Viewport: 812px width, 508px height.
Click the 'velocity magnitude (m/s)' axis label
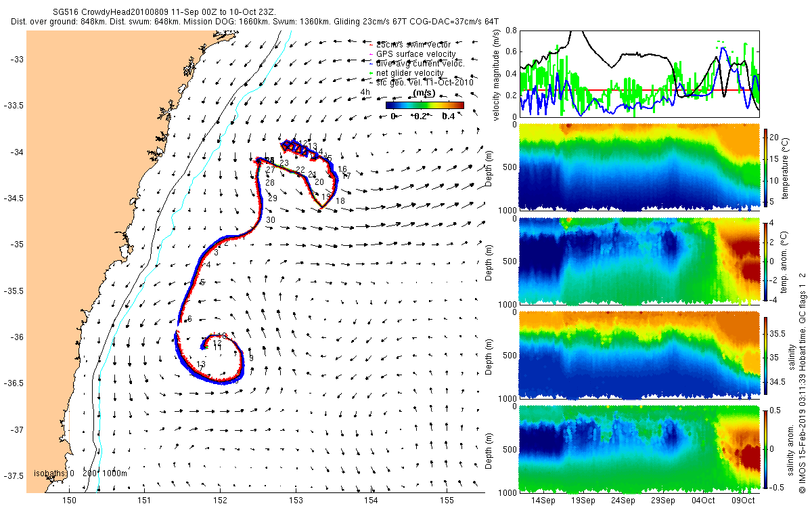point(495,74)
